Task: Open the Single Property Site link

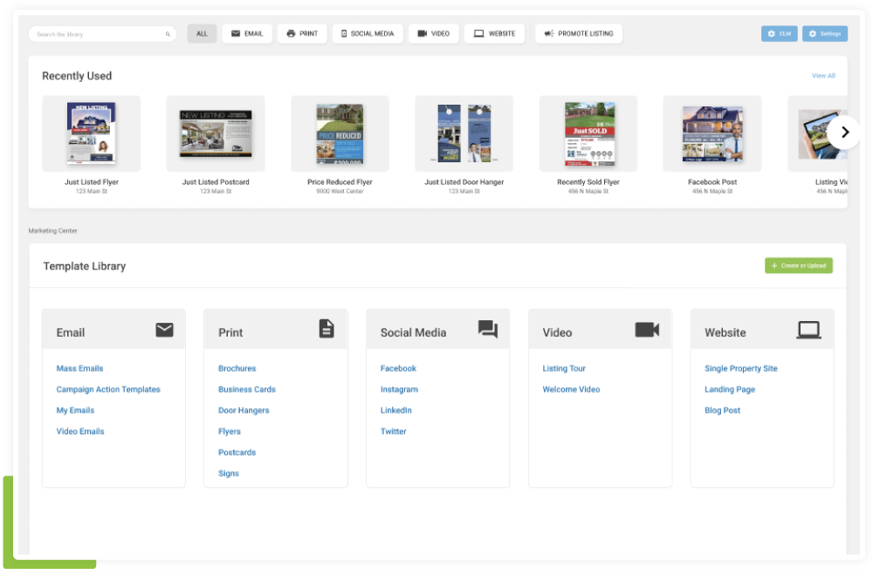Action: (740, 368)
